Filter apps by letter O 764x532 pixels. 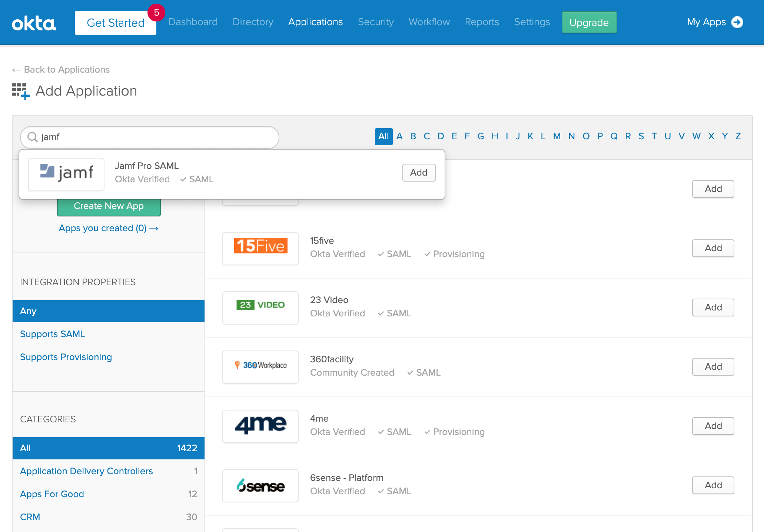point(586,136)
